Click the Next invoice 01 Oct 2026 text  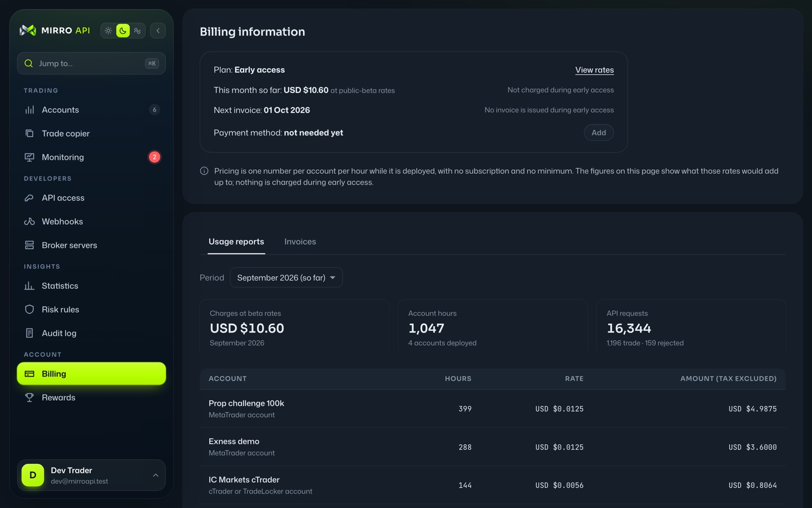(x=262, y=110)
